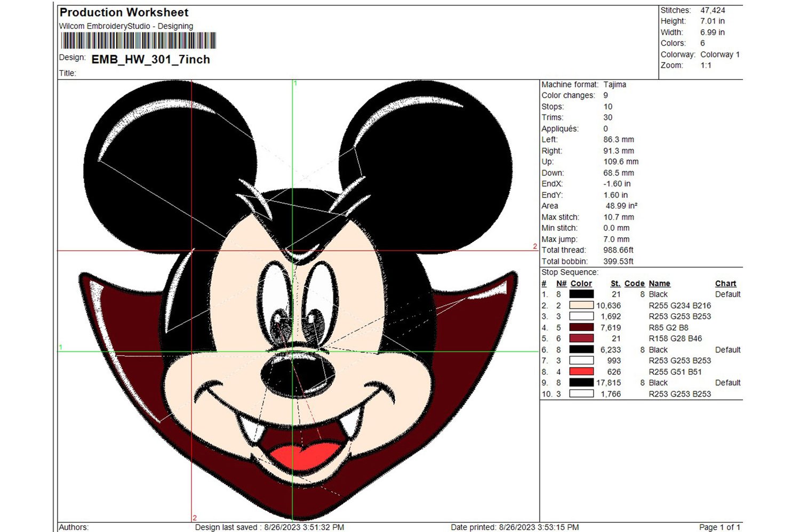Click the down extent "68.5 mm"

(619, 173)
